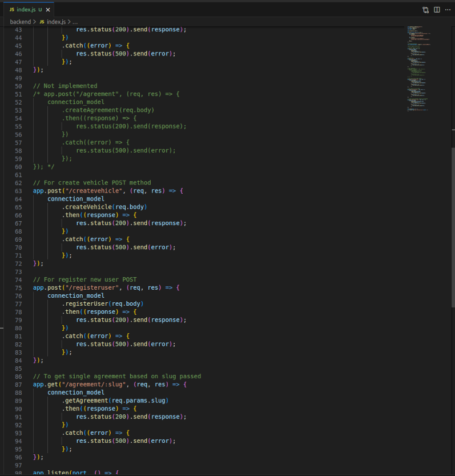Click getAgreement in the slug route
Screen dimensions: 455x476
[x=87, y=401]
